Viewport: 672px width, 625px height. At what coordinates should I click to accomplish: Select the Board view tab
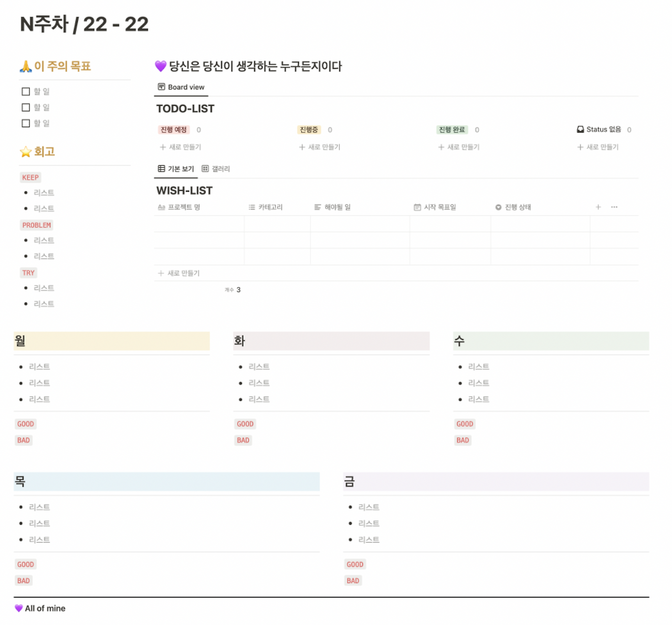click(181, 87)
